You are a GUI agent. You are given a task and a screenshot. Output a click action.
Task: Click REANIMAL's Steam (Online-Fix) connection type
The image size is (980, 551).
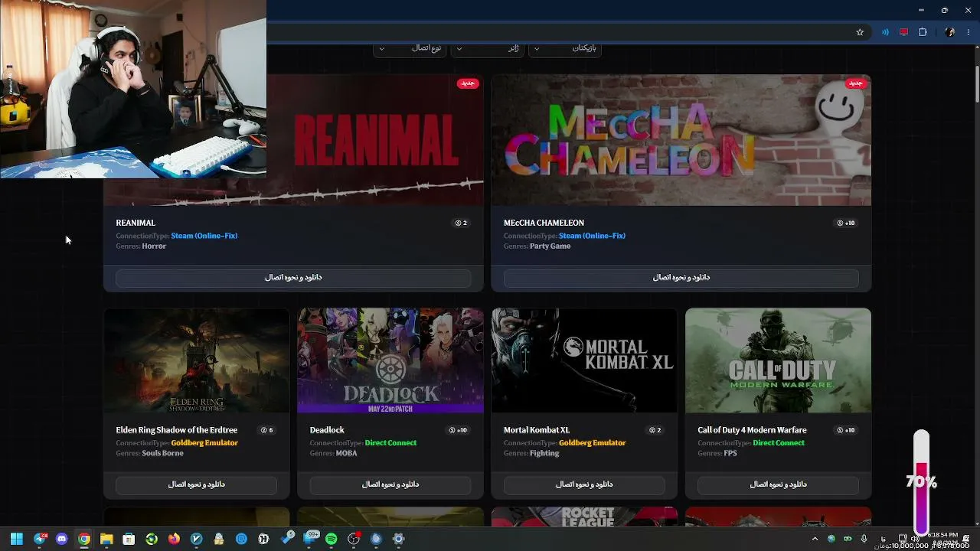click(x=204, y=236)
